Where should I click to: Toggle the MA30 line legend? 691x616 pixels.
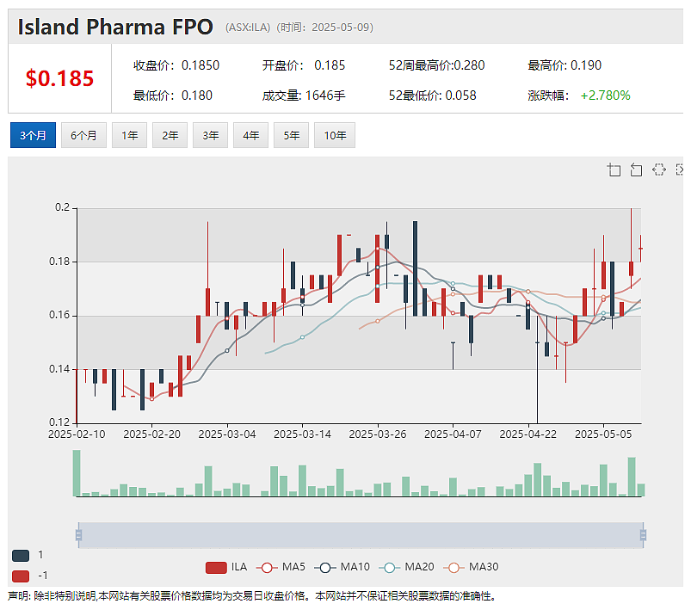click(x=471, y=567)
